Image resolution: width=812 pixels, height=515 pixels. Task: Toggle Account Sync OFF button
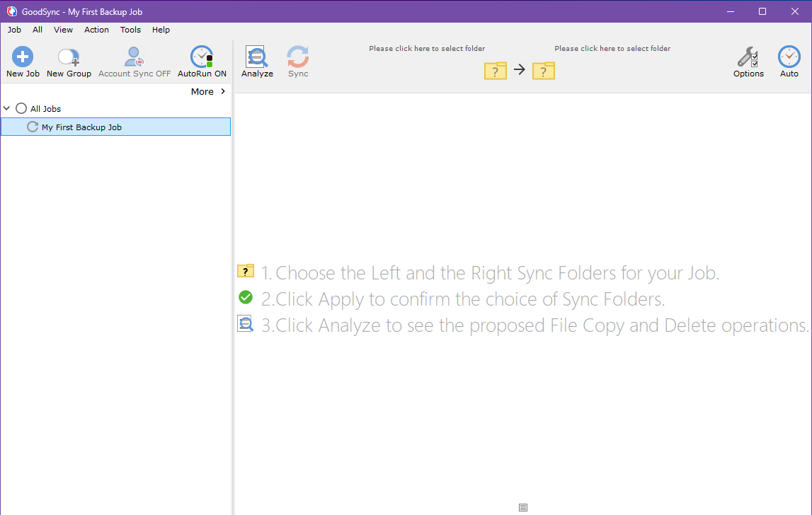(135, 62)
